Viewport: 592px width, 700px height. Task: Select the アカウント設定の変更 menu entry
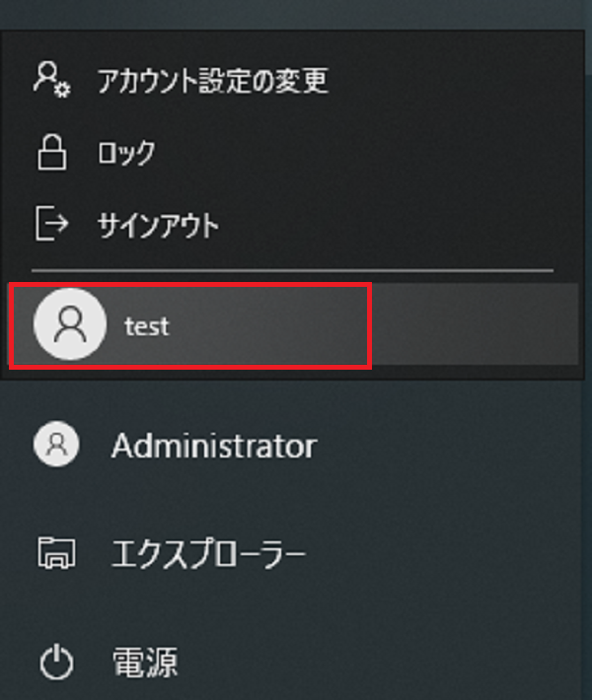[212, 80]
